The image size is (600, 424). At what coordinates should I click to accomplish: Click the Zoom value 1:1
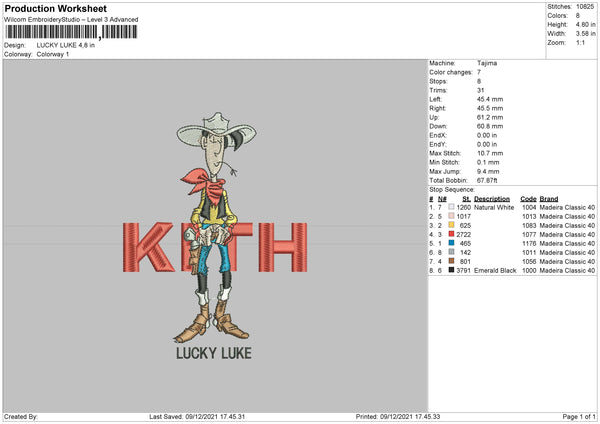(580, 42)
